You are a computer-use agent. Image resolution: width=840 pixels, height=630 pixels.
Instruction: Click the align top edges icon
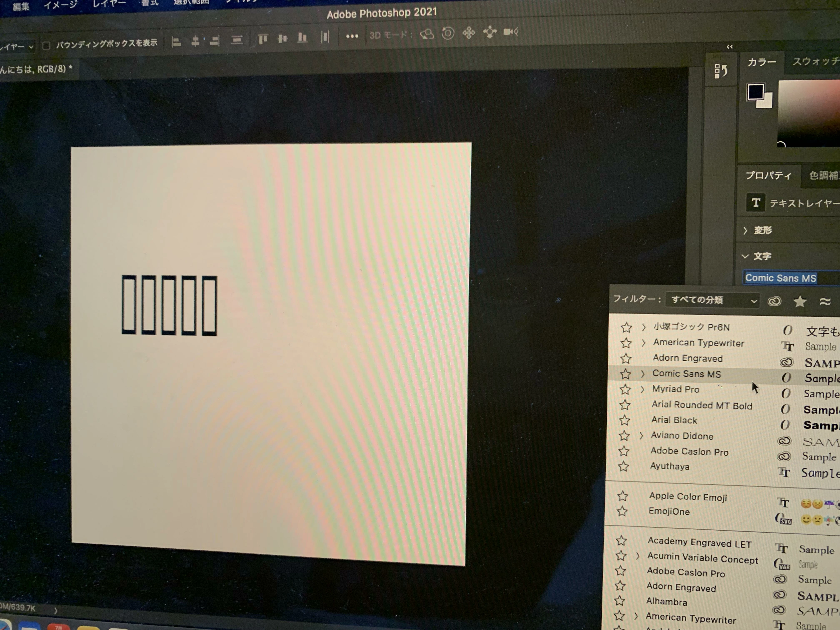(x=263, y=39)
